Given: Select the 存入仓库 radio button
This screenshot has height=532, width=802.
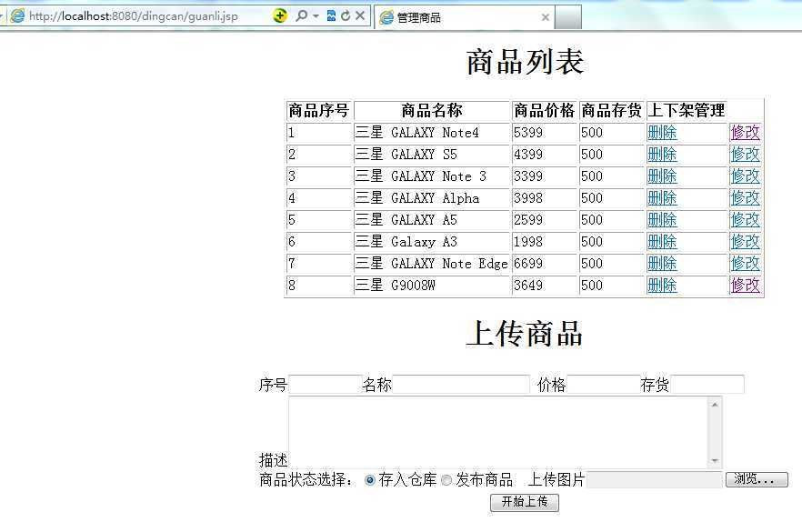Looking at the screenshot, I should tap(370, 480).
